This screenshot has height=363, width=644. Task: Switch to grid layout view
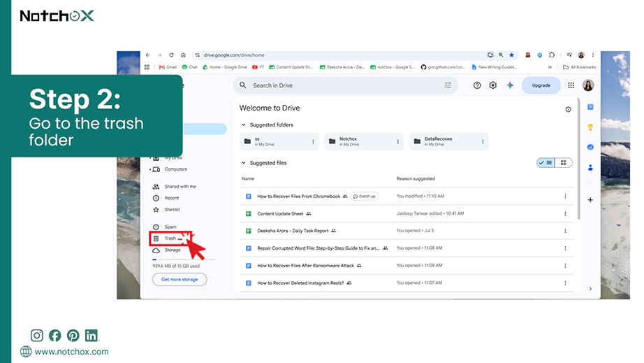(x=564, y=163)
